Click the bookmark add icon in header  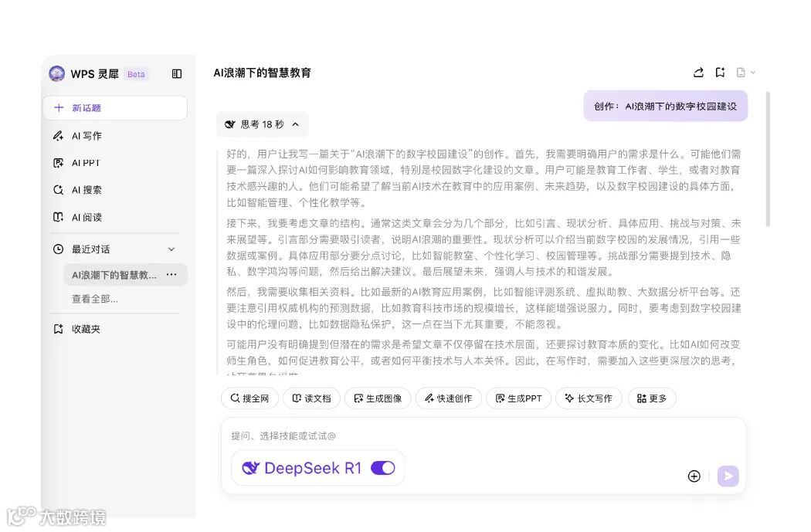[720, 73]
